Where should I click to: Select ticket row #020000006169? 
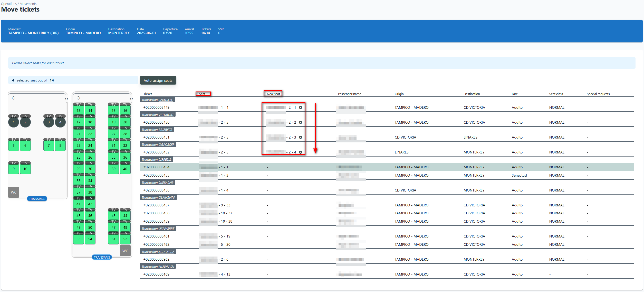[387, 274]
